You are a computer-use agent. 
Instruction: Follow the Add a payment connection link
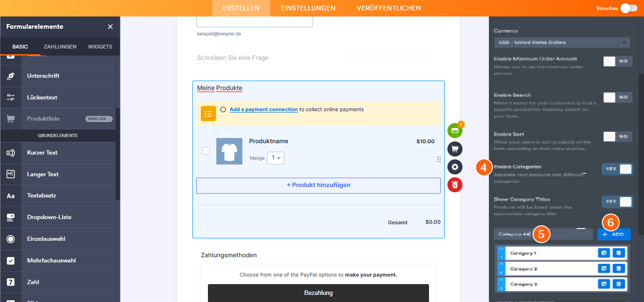click(264, 110)
